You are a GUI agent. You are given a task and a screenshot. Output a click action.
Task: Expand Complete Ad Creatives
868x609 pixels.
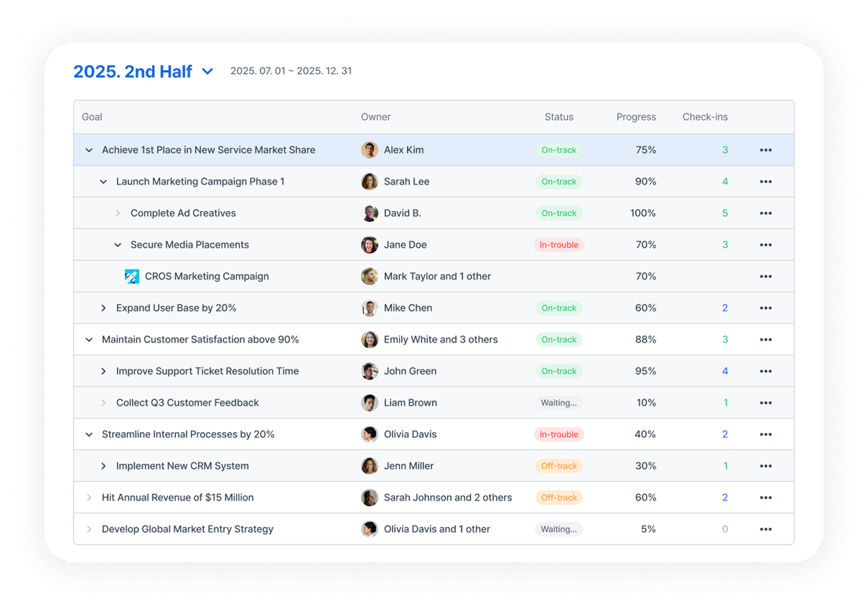coord(118,213)
